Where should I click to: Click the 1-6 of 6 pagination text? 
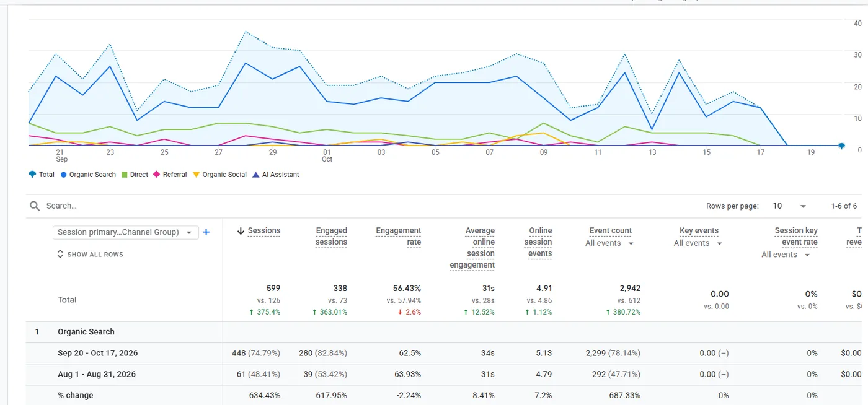point(844,206)
